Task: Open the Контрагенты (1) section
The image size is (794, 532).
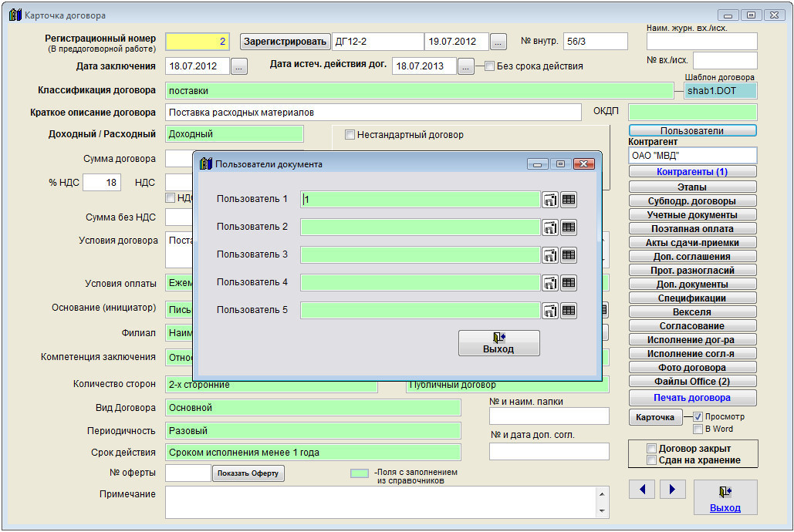Action: click(692, 172)
